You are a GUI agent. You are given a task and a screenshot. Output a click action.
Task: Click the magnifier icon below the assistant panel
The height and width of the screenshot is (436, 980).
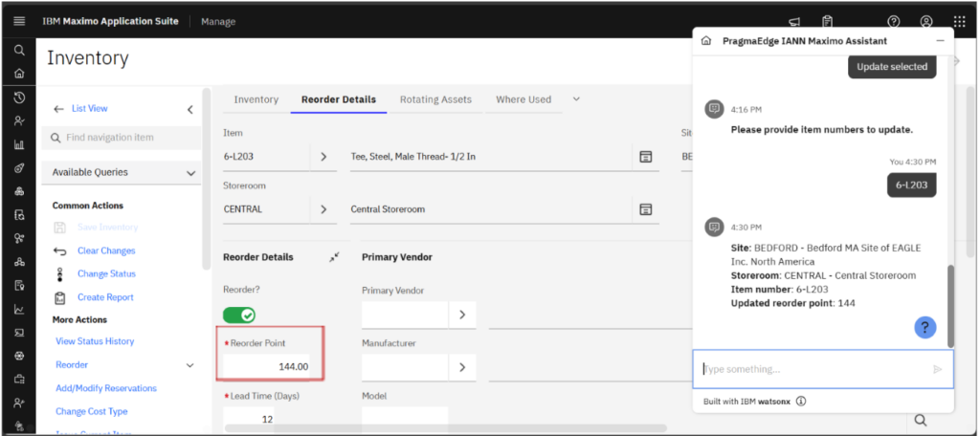coord(920,421)
